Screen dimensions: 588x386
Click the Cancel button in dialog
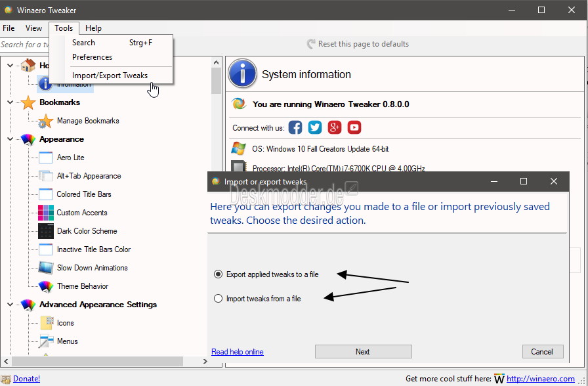pos(542,352)
